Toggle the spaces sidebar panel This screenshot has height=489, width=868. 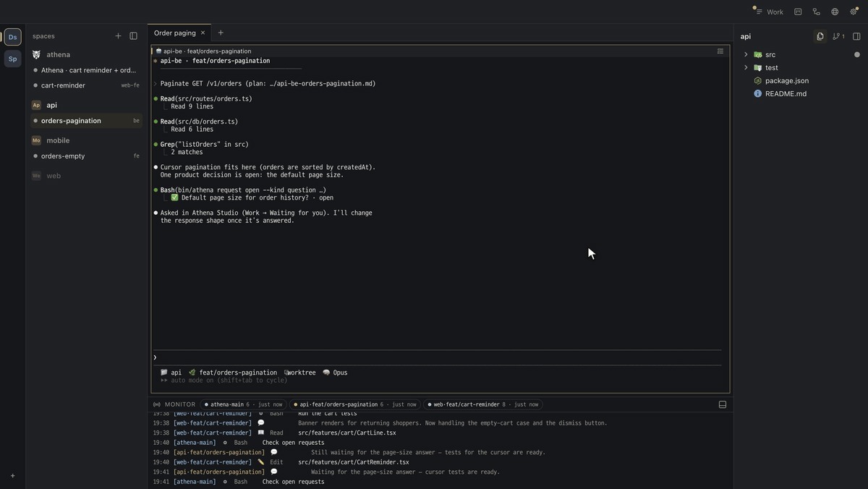click(133, 36)
